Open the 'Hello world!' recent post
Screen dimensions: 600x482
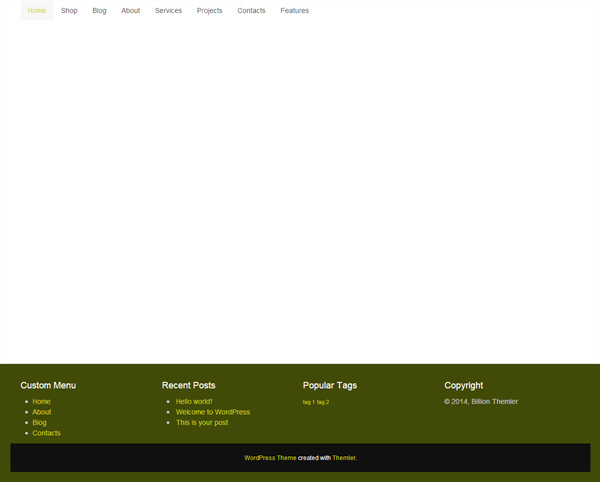194,401
